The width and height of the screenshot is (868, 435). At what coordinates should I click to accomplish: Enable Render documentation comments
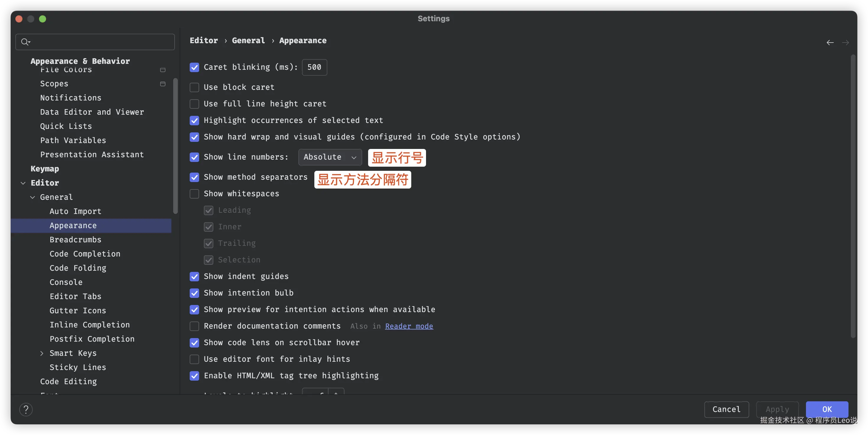(x=194, y=326)
